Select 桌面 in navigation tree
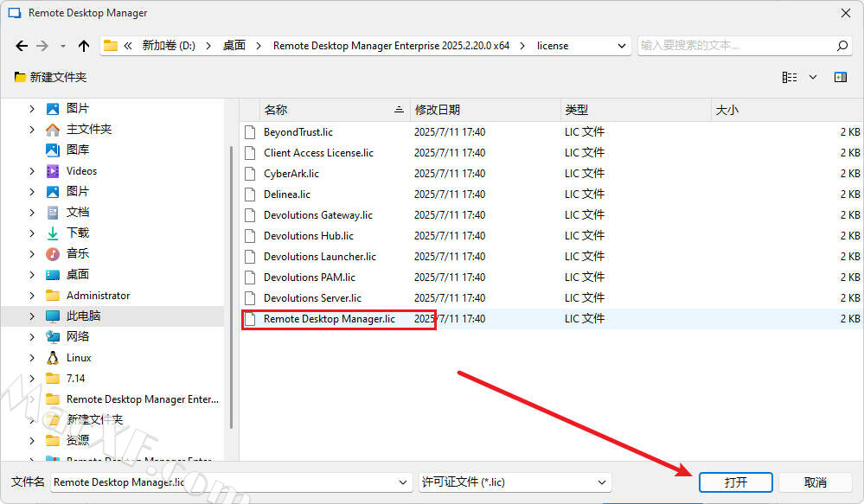Screen dimensions: 864x504 (x=78, y=274)
